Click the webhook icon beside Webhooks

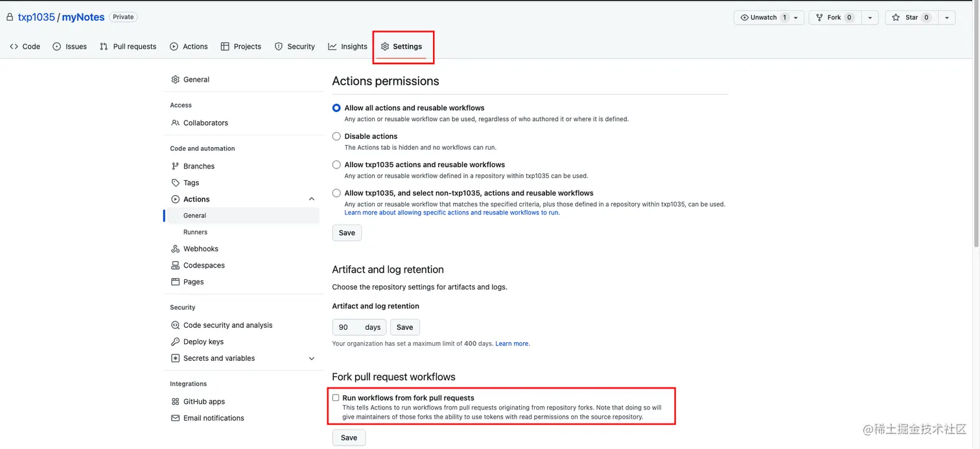pyautogui.click(x=175, y=249)
